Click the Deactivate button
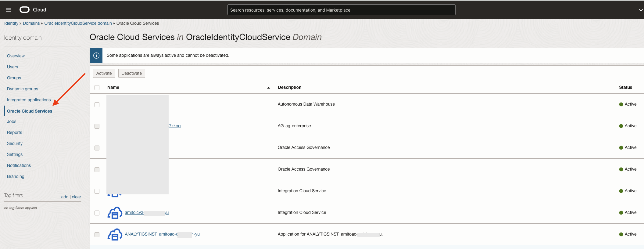Screen dimensions: 644x249 click(131, 73)
